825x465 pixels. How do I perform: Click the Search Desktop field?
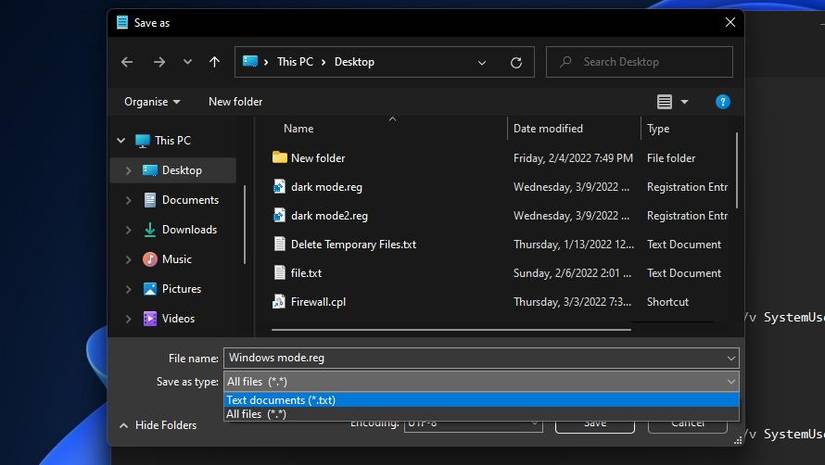pos(639,62)
